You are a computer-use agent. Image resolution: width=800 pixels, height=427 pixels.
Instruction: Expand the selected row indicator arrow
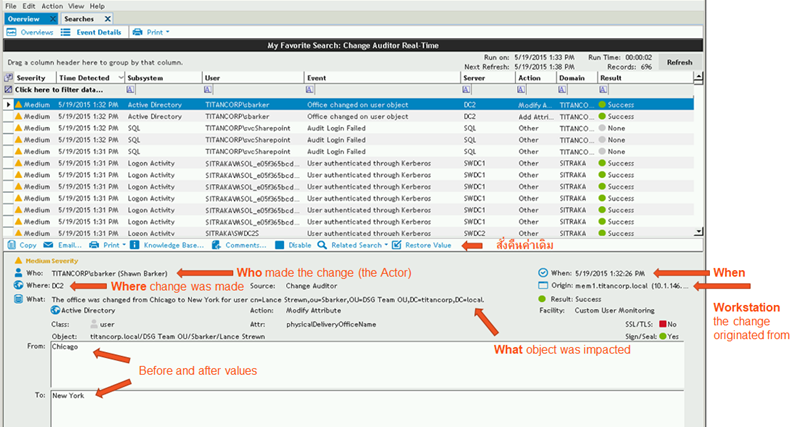[8, 105]
